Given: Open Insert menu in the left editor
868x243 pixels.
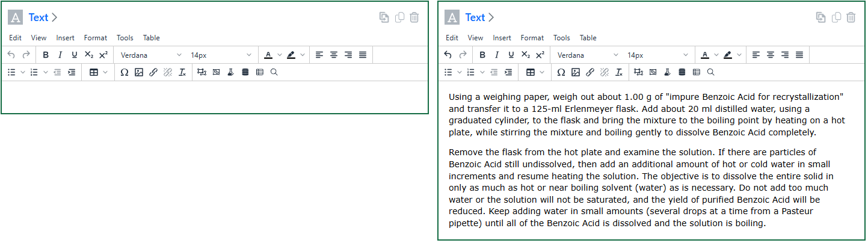Looking at the screenshot, I should click(x=66, y=37).
